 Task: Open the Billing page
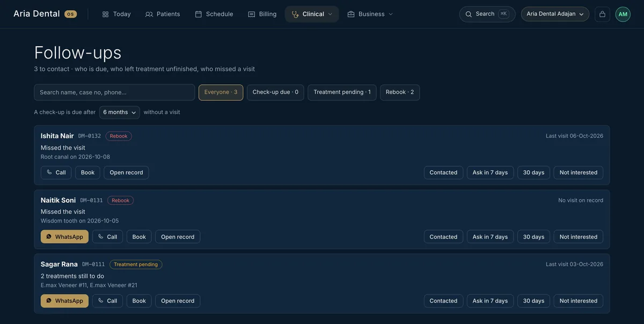click(x=262, y=14)
